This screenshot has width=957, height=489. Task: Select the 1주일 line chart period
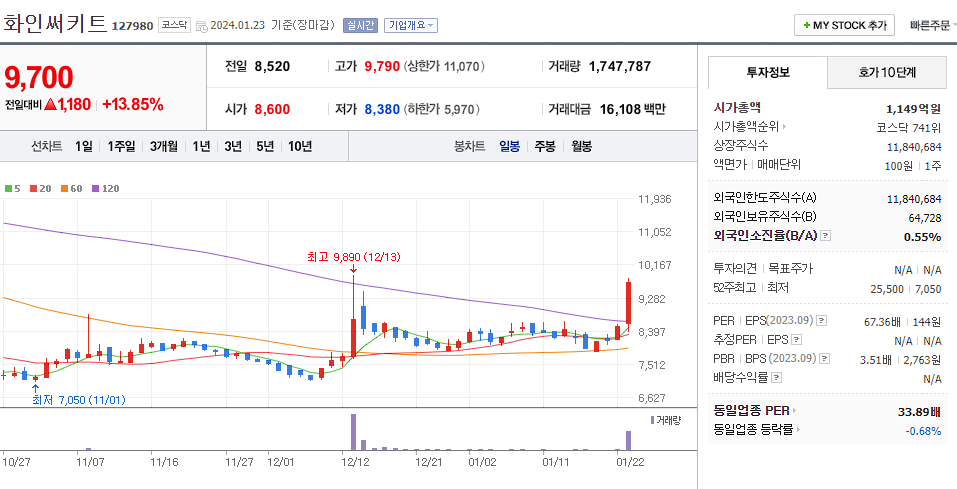121,147
